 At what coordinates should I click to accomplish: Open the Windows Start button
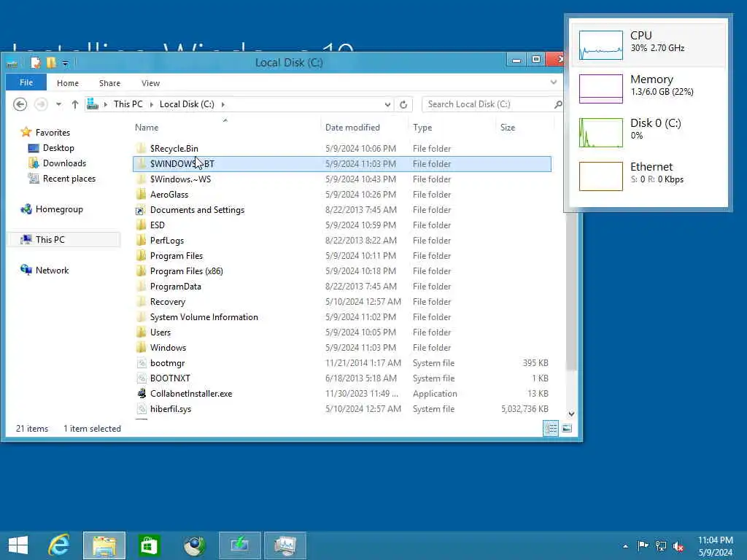18,545
